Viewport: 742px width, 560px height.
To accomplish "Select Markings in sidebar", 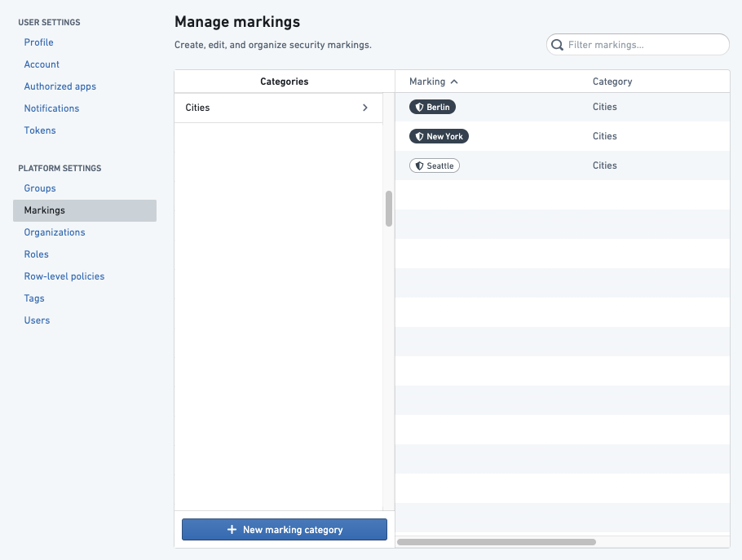I will click(85, 210).
